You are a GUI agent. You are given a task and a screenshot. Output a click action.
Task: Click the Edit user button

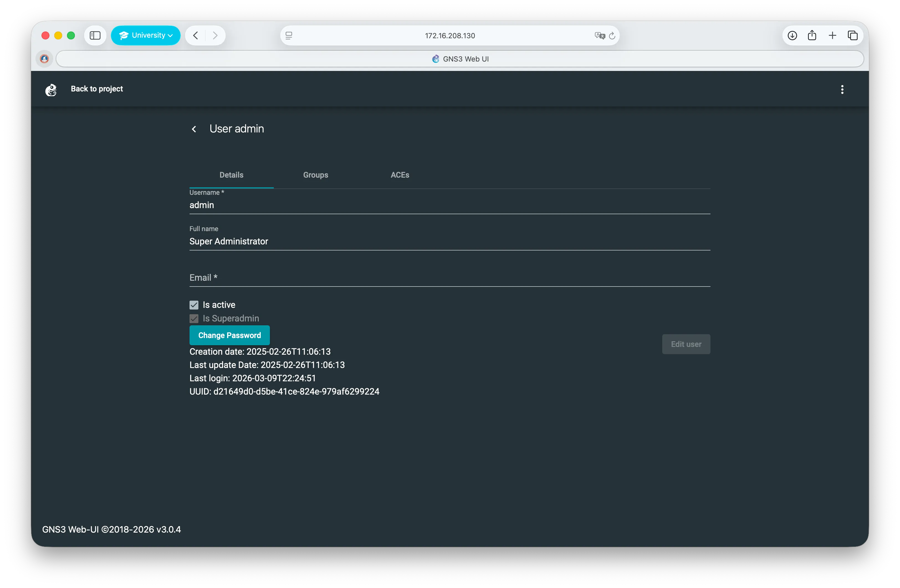(686, 344)
